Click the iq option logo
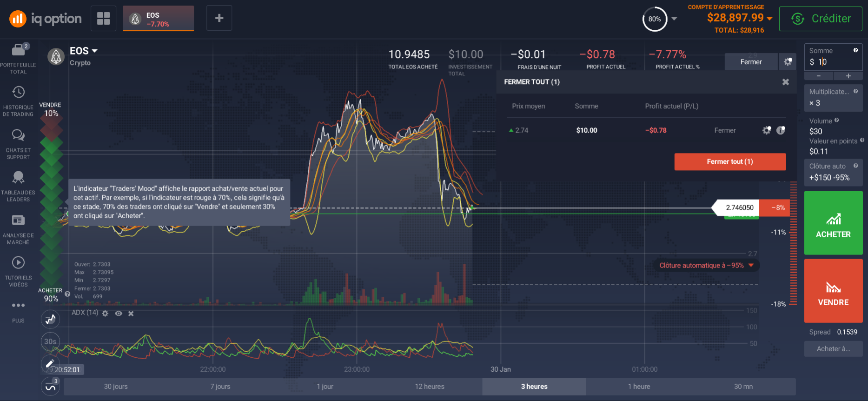 (46, 19)
